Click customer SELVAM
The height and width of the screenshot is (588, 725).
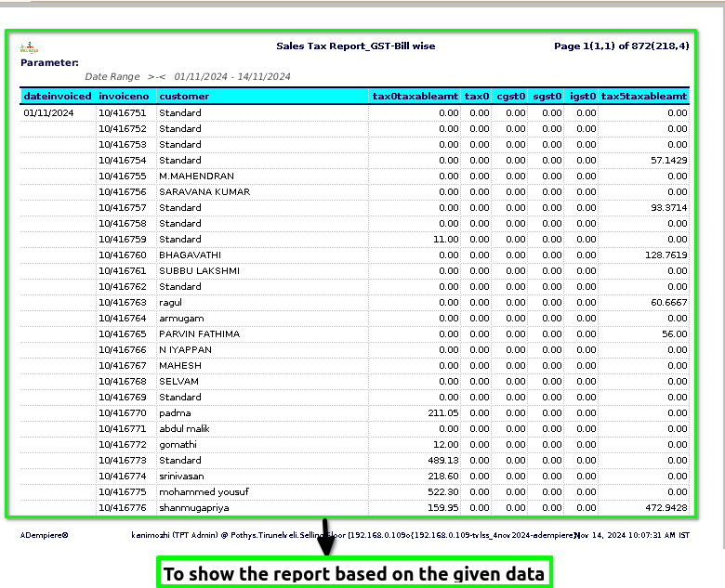tap(179, 382)
